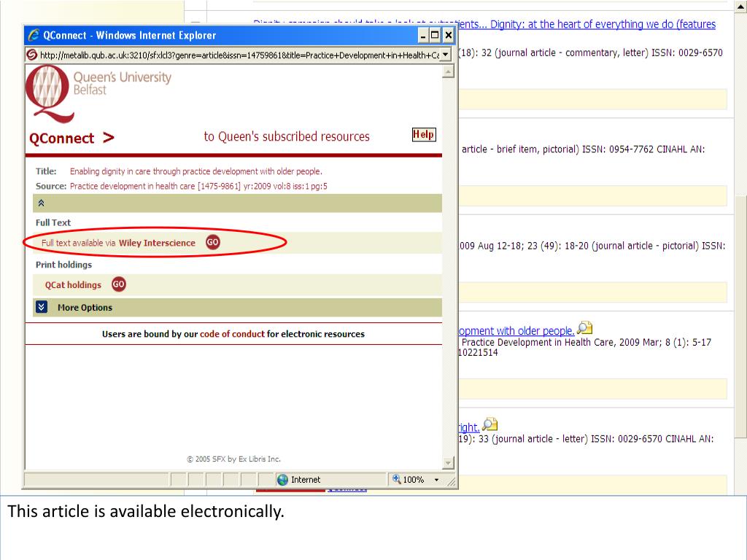Expand the More Options section
This screenshot has height=560, width=747.
[42, 307]
